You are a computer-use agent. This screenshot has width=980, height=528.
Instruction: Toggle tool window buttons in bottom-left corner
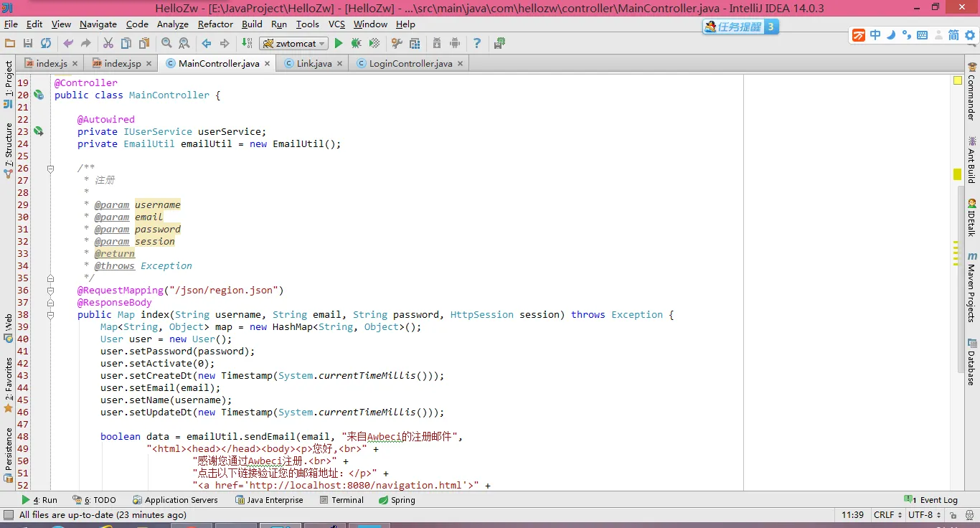click(8, 515)
